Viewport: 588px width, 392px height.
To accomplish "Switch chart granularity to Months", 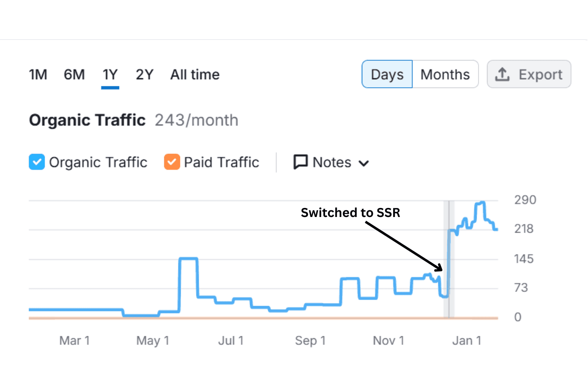I will point(445,74).
